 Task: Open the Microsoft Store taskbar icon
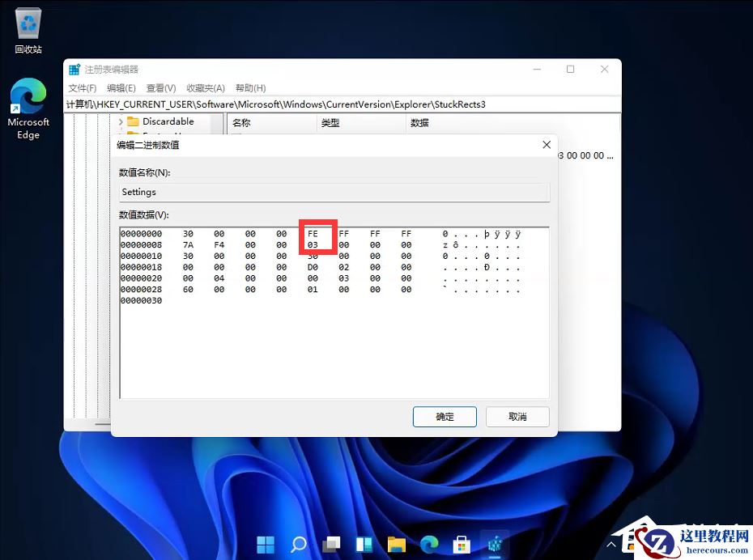click(x=462, y=545)
